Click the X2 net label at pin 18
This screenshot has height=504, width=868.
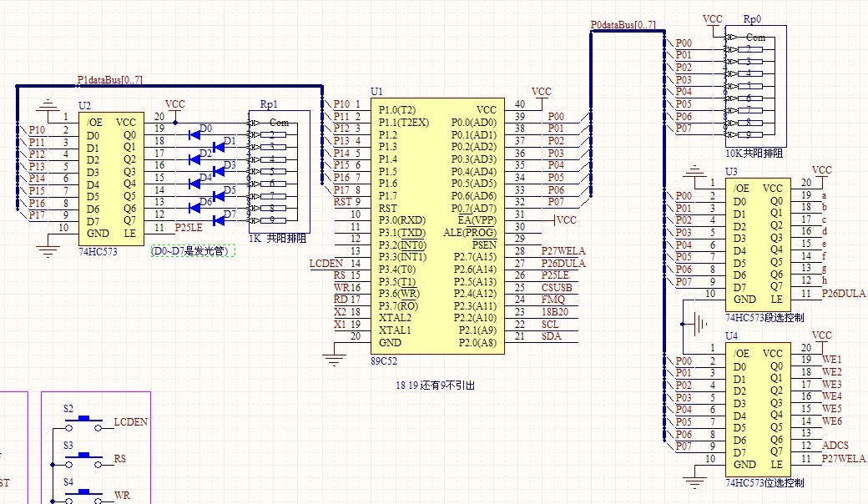tap(340, 311)
